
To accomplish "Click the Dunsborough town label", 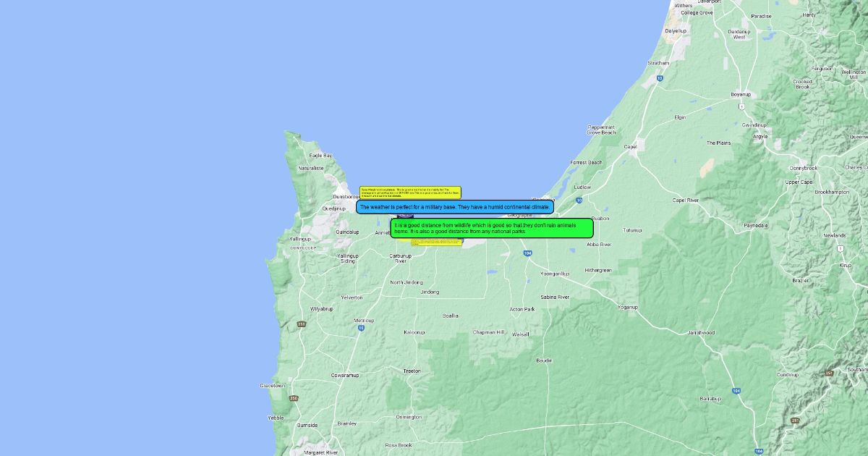I will 346,196.
